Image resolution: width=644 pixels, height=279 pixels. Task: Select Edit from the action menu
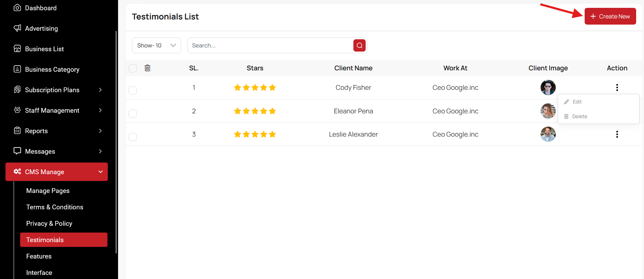point(577,102)
